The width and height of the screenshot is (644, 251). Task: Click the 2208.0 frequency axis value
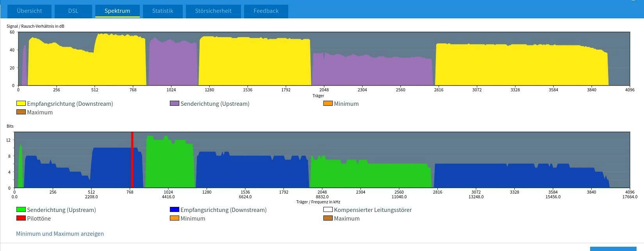(91, 197)
